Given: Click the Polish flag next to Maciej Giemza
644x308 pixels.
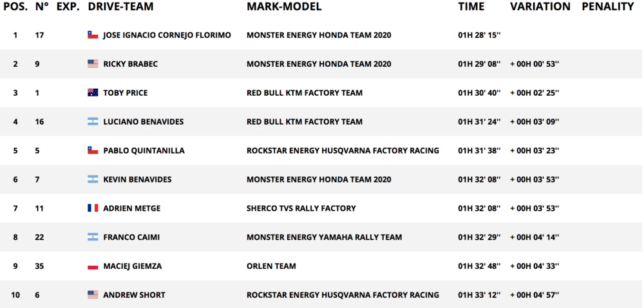Looking at the screenshot, I should 93,266.
